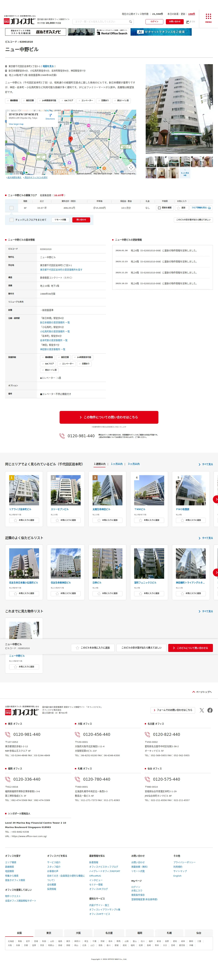Open 東京都千代田区岩本町の賃貸事務所を探す link
This screenshot has width=218, height=980.
(x=61, y=270)
